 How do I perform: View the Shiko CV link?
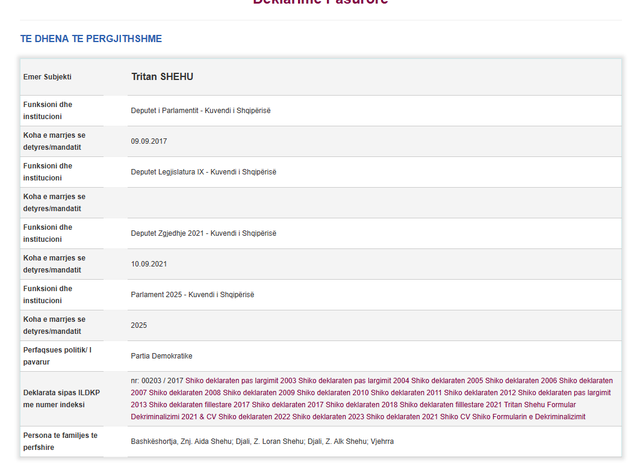coord(455,417)
